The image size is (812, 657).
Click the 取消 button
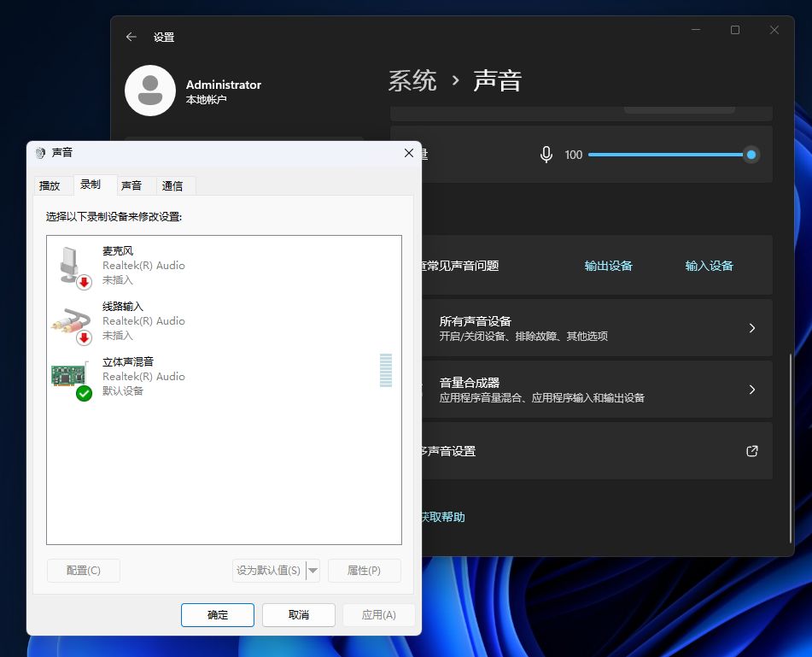pos(299,615)
